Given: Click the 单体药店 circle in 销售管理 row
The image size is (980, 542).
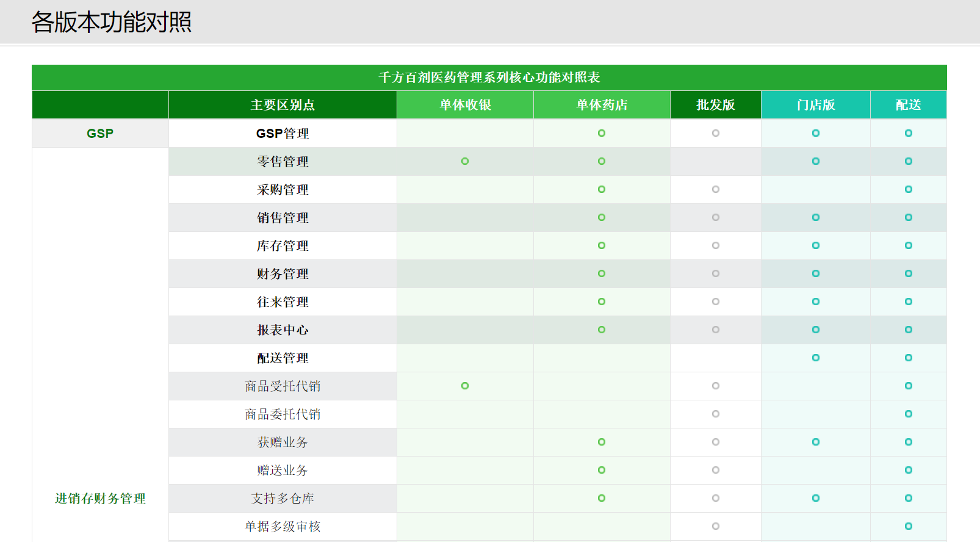Looking at the screenshot, I should click(x=602, y=217).
